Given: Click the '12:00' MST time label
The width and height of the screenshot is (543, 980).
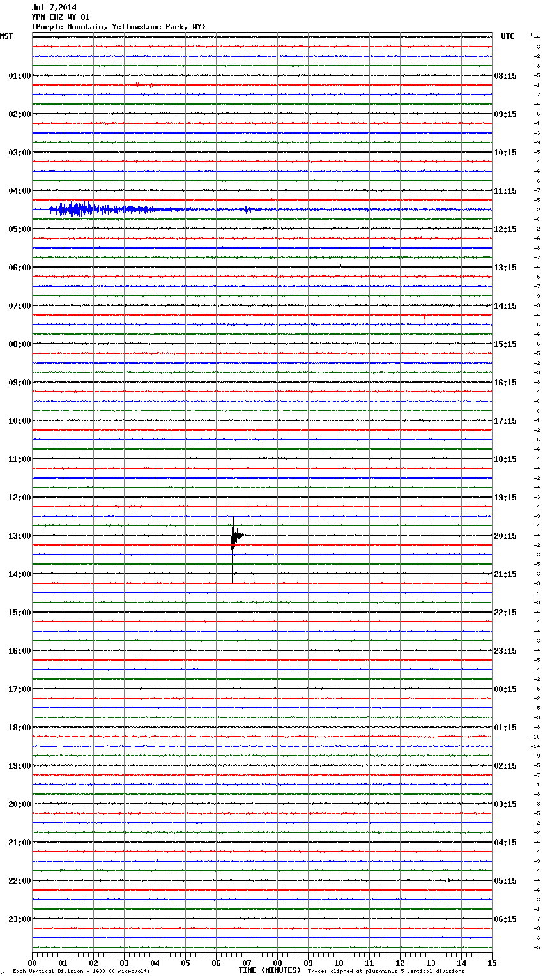Looking at the screenshot, I should (x=19, y=498).
